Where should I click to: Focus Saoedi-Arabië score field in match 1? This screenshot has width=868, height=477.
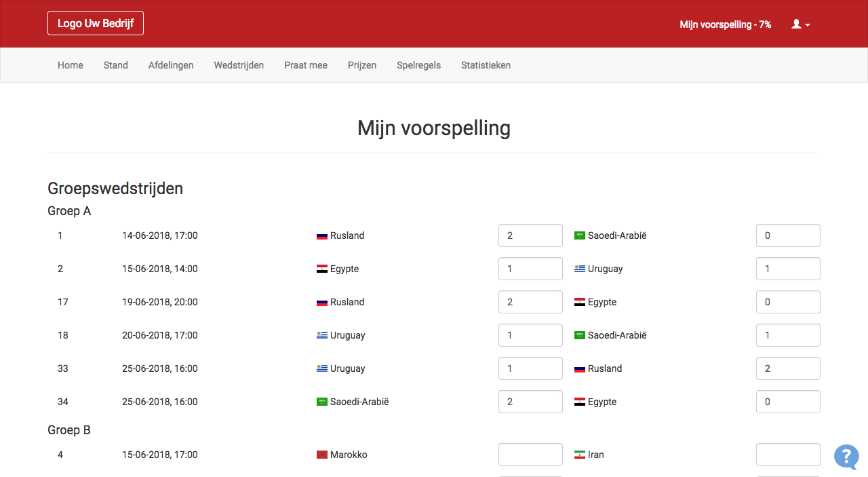(788, 235)
